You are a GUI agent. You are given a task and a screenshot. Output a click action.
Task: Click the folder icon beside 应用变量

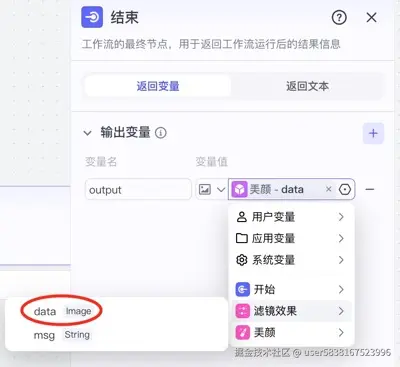tap(241, 238)
